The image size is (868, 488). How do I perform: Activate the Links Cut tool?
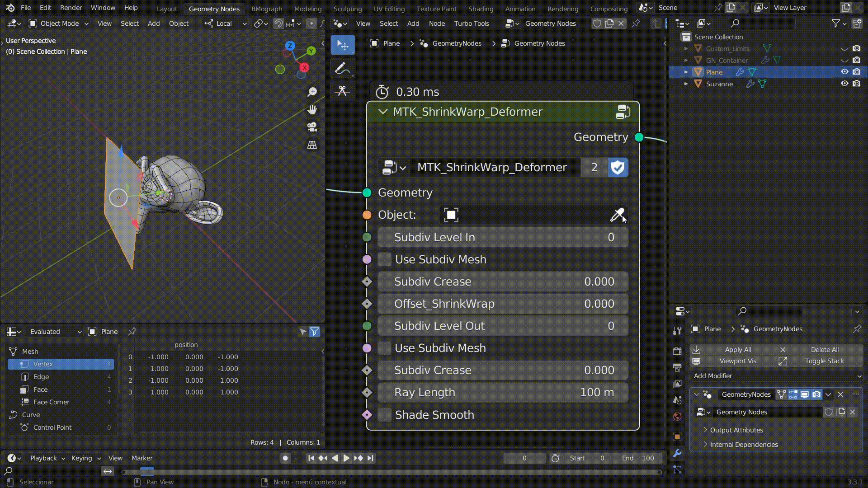tap(343, 91)
